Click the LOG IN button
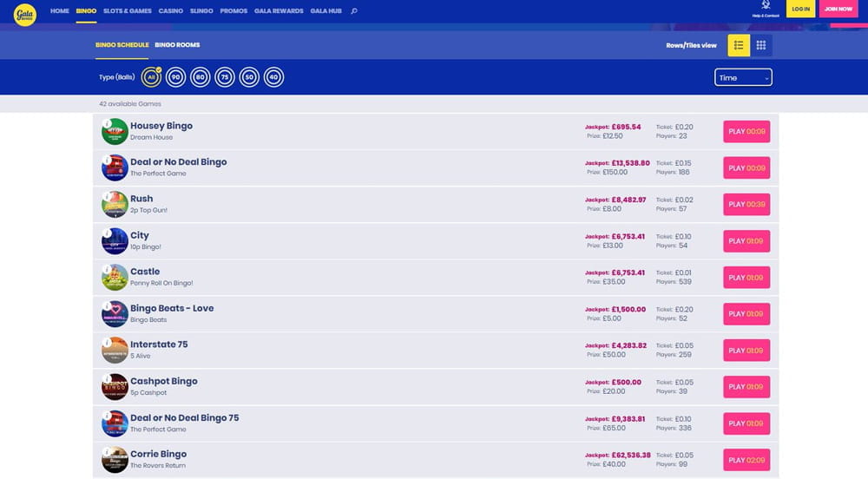Image resolution: width=868 pixels, height=479 pixels. 800,9
